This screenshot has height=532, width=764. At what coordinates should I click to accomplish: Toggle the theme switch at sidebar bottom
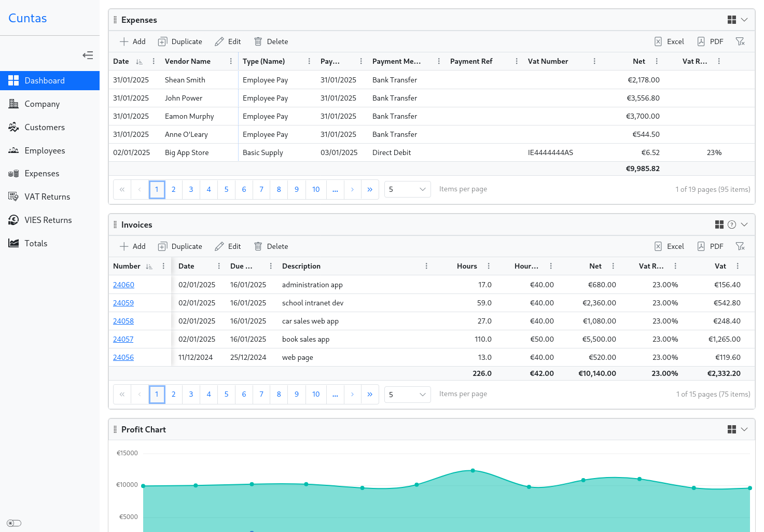point(14,523)
